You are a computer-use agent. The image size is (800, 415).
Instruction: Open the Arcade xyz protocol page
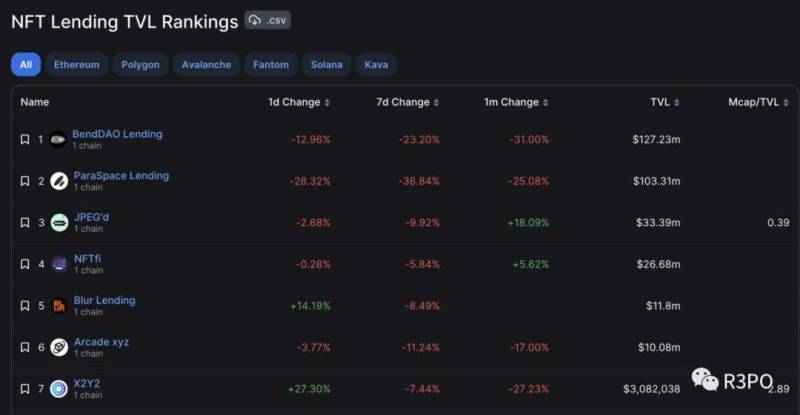pyautogui.click(x=102, y=342)
